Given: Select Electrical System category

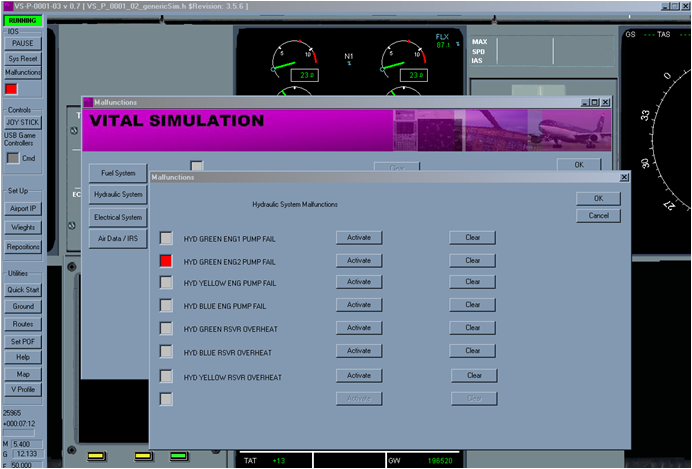Looking at the screenshot, I should [118, 217].
